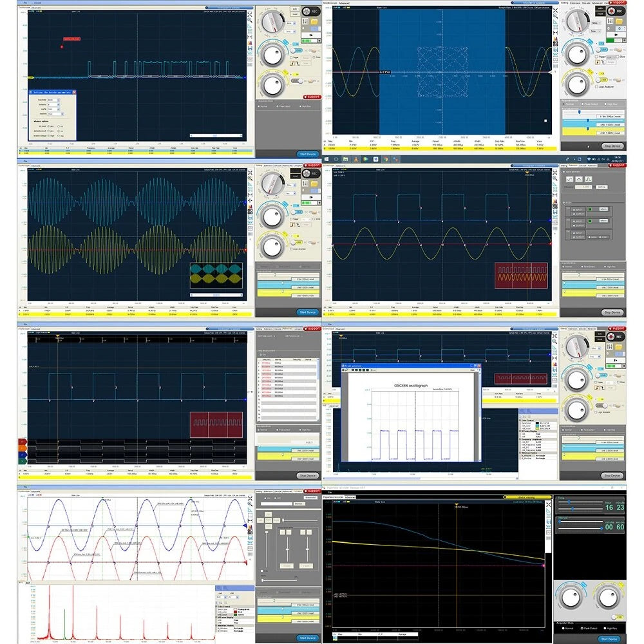The height and width of the screenshot is (644, 644).
Task: Toggle the blue chA channel switch in top-right panel
Action: [x=601, y=50]
